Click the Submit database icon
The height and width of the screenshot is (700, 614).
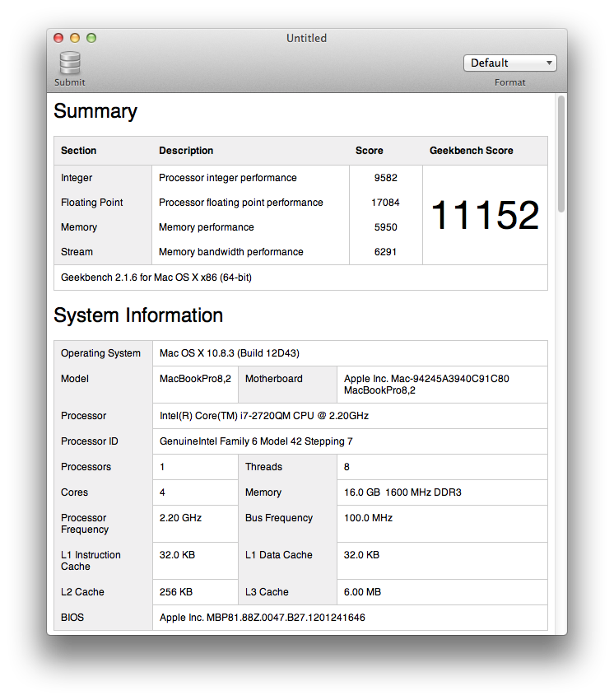(70, 63)
